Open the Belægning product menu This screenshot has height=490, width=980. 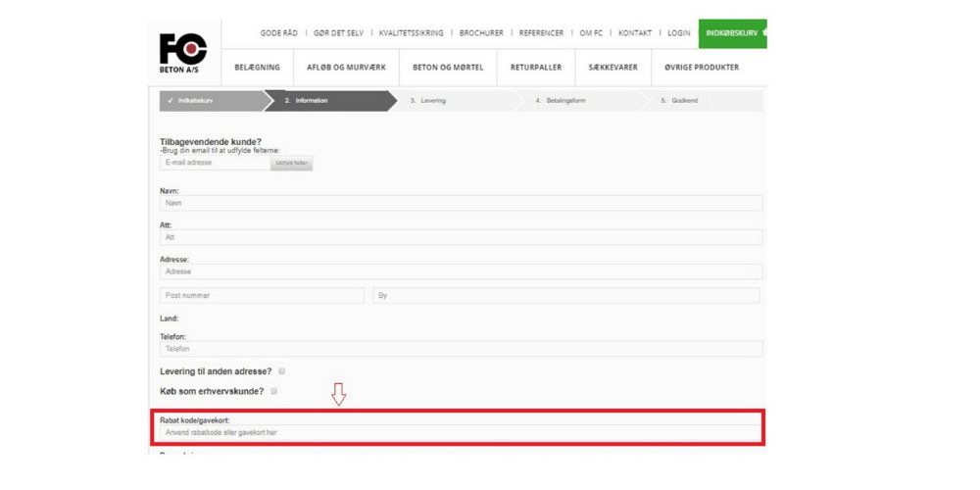257,68
